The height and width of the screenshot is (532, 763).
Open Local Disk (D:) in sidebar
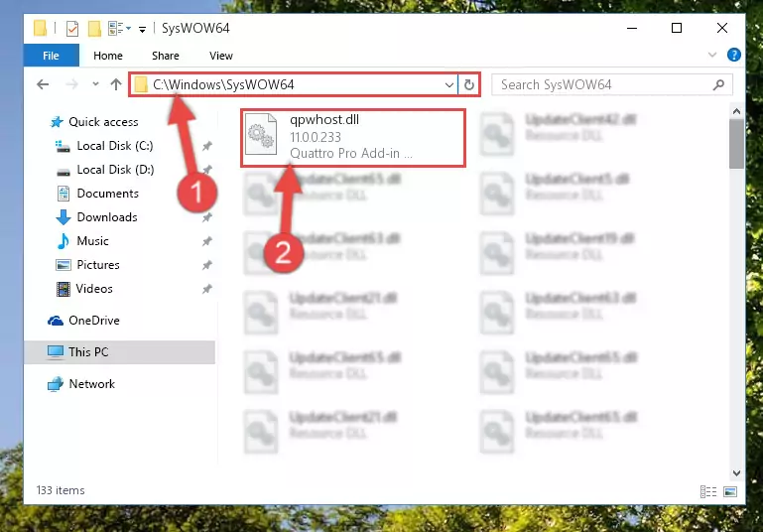pos(115,170)
